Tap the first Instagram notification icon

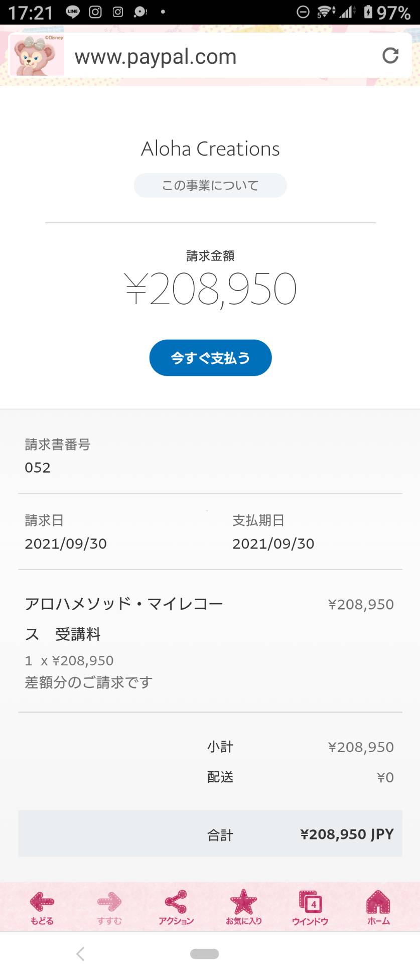point(95,12)
